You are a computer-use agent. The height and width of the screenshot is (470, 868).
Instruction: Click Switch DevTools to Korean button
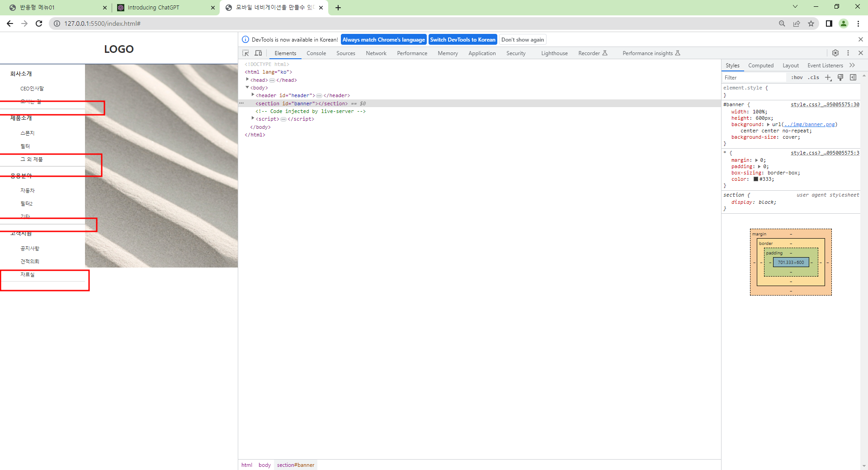pyautogui.click(x=462, y=39)
